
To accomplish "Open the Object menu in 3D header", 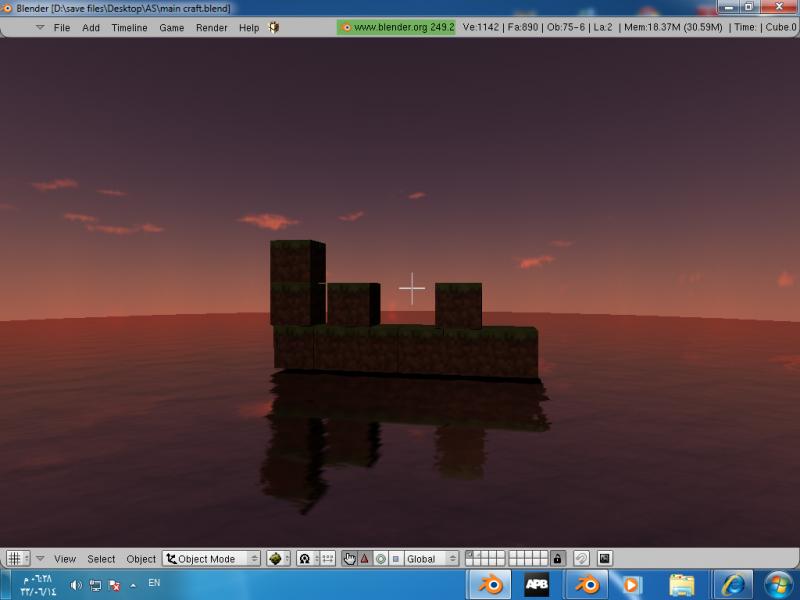I will (x=141, y=559).
